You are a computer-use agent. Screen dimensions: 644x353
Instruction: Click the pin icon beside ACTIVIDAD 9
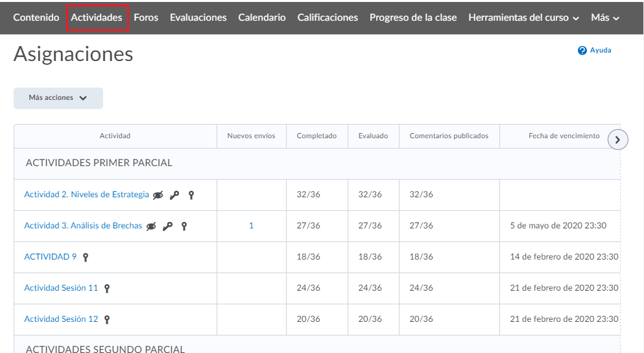(x=86, y=257)
